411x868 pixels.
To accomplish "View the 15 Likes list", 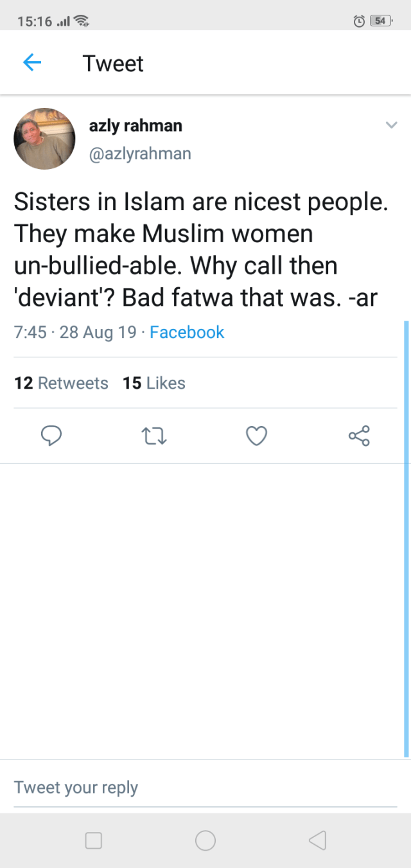I will pyautogui.click(x=154, y=383).
